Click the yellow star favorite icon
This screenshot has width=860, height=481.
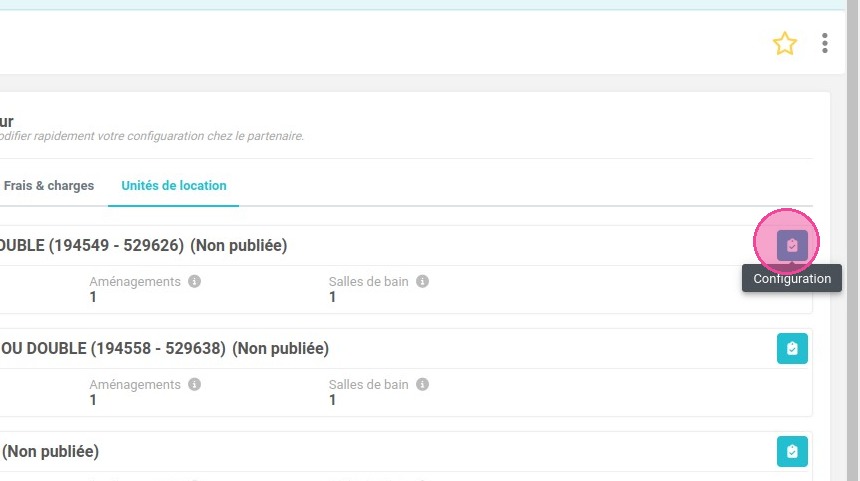[785, 43]
